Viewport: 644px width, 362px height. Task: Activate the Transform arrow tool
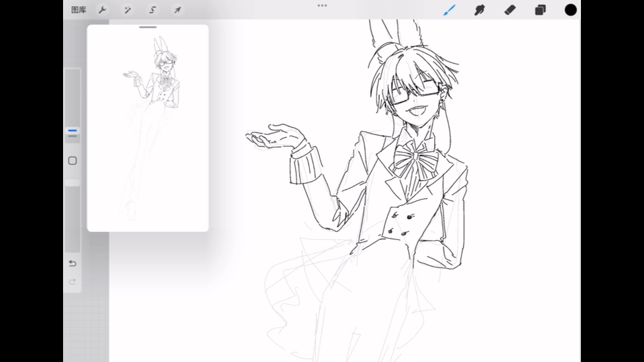click(x=177, y=10)
